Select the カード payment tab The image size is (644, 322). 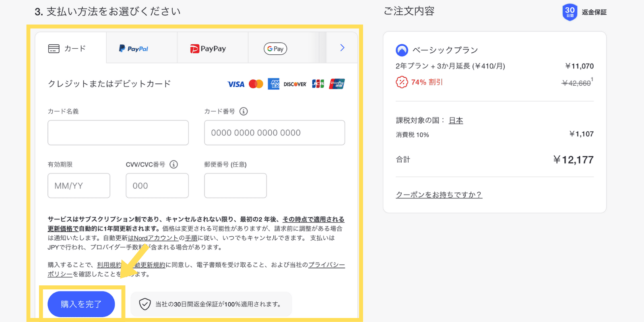pos(71,48)
